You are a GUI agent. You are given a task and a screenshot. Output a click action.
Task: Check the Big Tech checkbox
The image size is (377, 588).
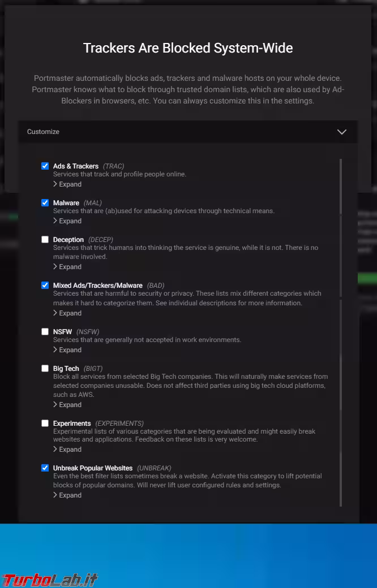click(45, 369)
